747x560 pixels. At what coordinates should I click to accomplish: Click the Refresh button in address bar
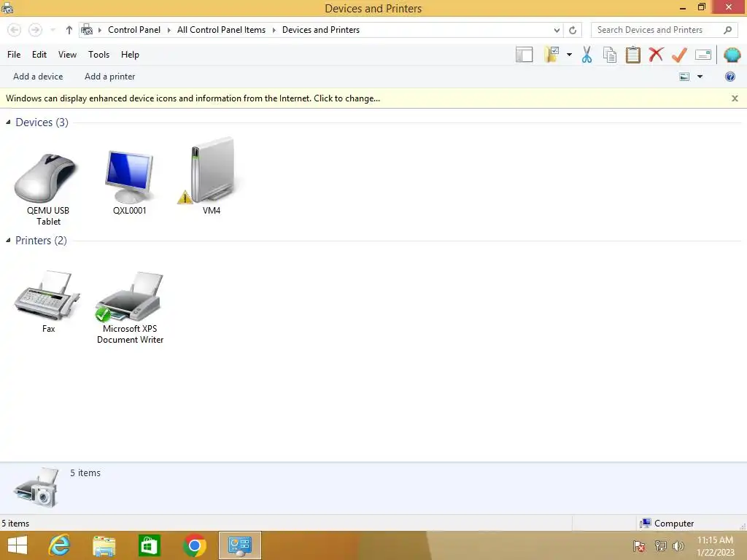573,30
